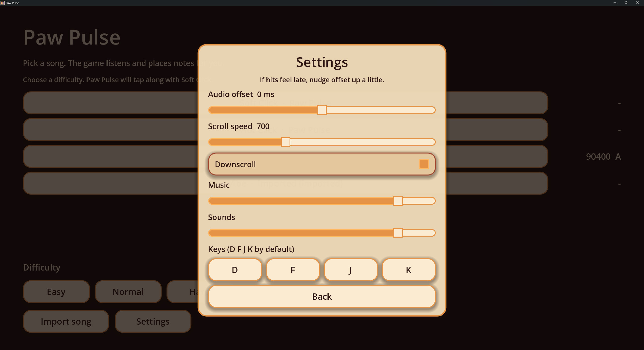Click the Music volume slider handle
644x350 pixels.
398,201
